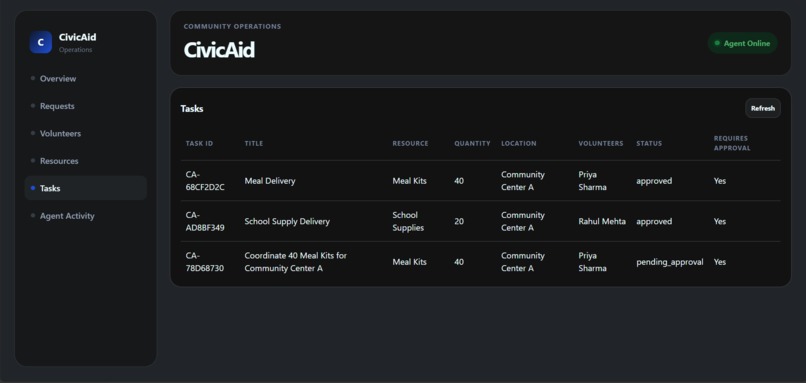
Task: Click quantity 20 in School Supply row
Action: [x=459, y=222]
